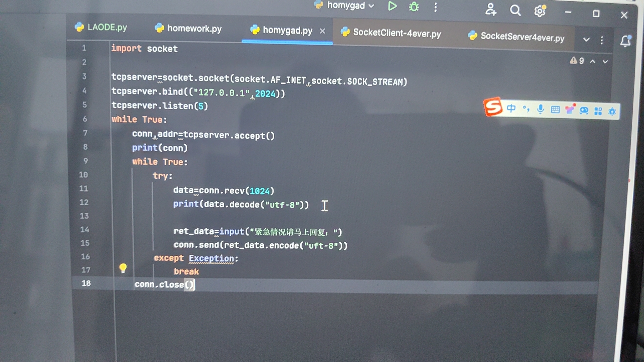Open the notifications bell icon

tap(626, 41)
